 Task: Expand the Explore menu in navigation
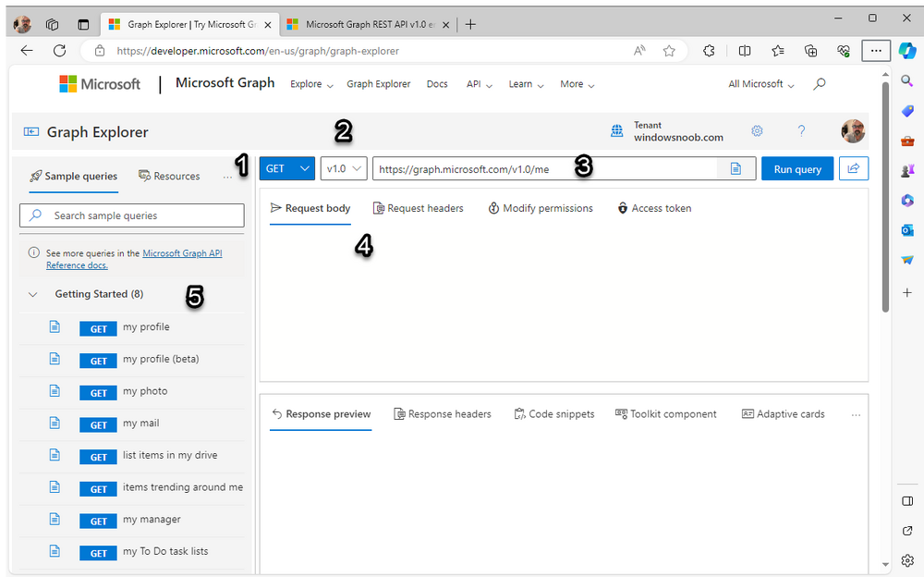(x=311, y=84)
